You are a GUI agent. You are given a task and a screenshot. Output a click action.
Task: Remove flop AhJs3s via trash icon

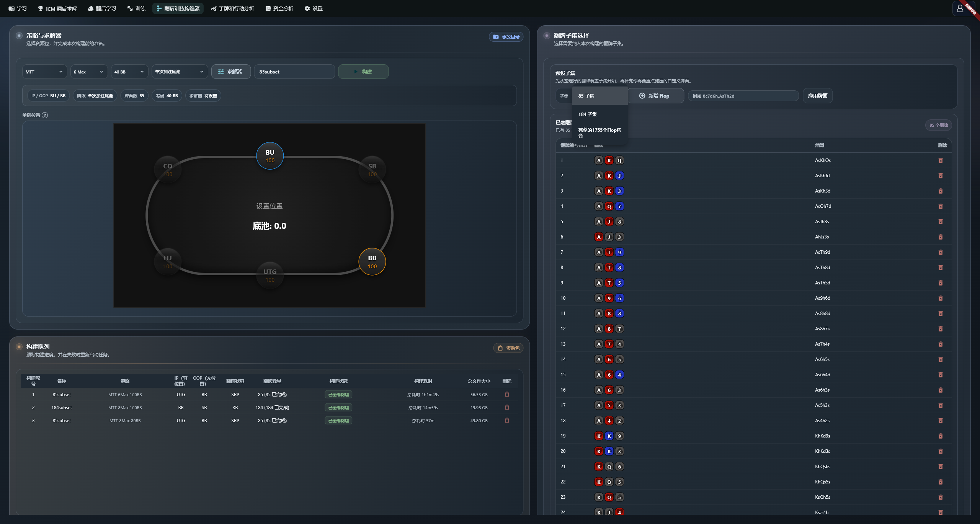click(x=941, y=237)
